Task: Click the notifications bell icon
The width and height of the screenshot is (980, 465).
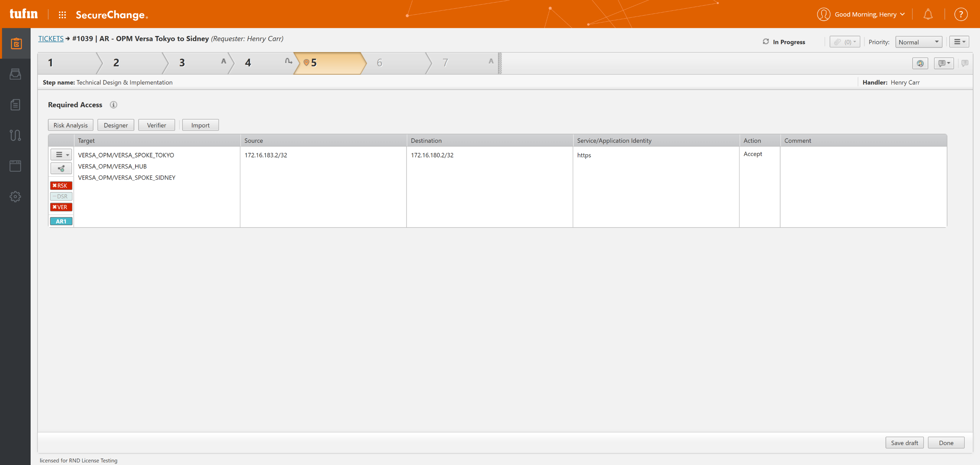Action: pyautogui.click(x=928, y=15)
